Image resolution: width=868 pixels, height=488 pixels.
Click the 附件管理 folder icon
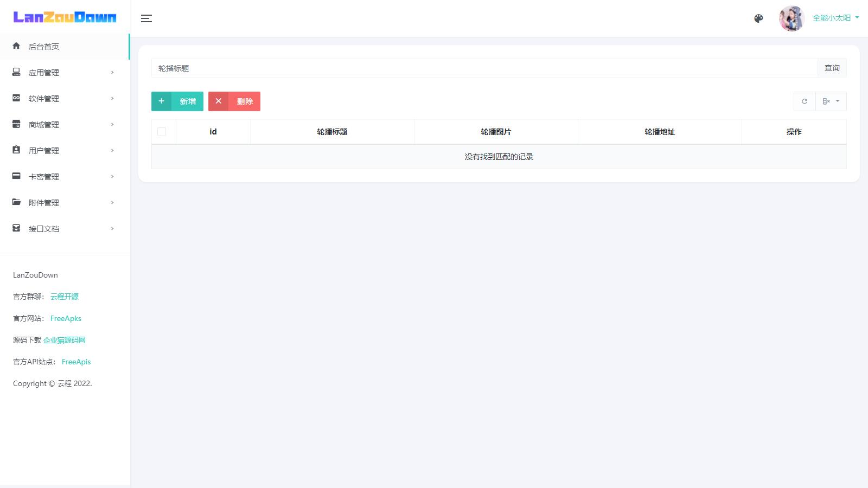[16, 202]
